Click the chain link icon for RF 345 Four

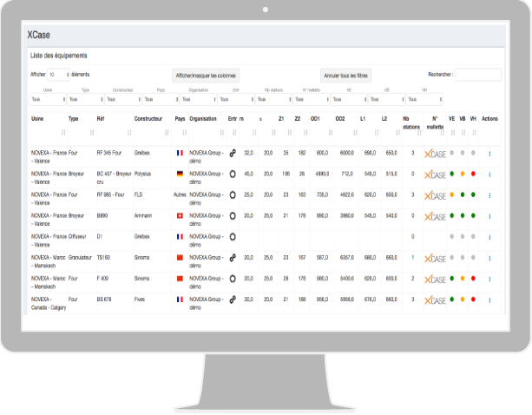click(232, 153)
